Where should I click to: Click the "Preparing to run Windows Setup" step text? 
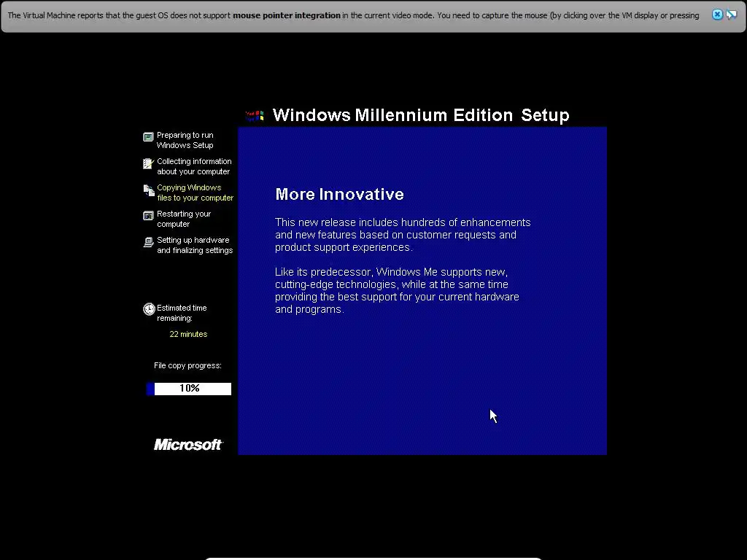tap(185, 140)
